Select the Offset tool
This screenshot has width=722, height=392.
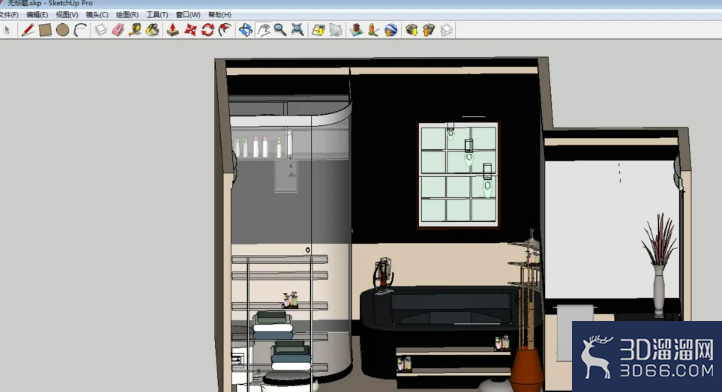tap(225, 30)
